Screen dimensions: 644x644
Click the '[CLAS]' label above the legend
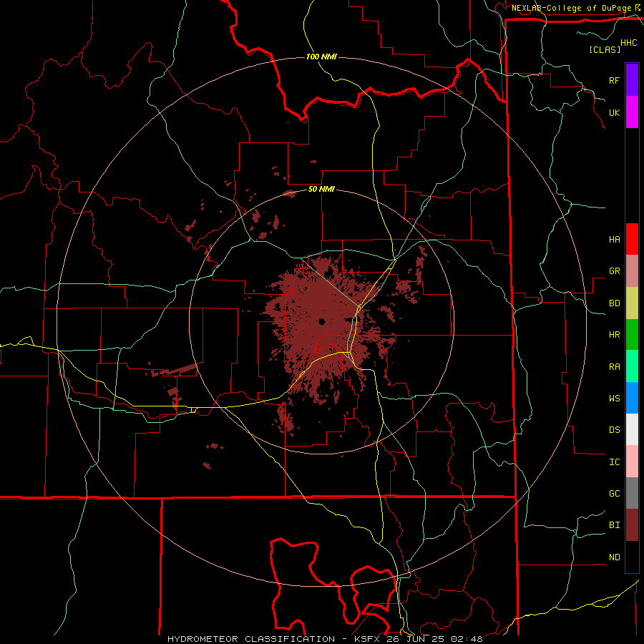pos(605,49)
